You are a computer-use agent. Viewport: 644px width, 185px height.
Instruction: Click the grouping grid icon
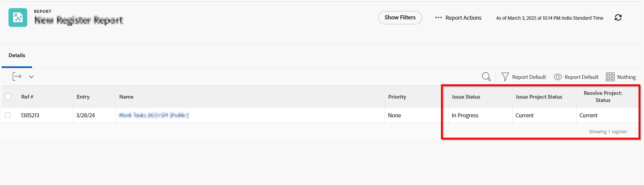coord(610,77)
